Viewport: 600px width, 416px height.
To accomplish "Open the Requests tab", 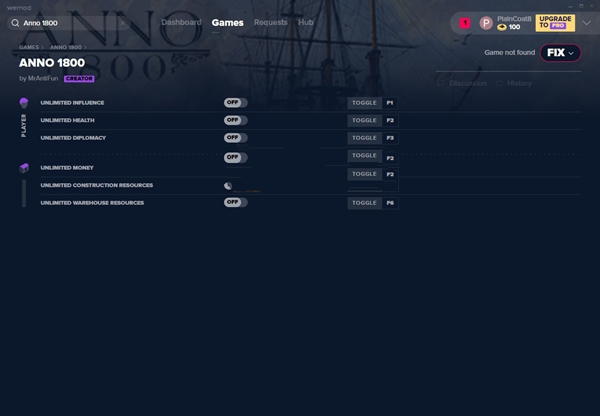I will click(x=271, y=22).
